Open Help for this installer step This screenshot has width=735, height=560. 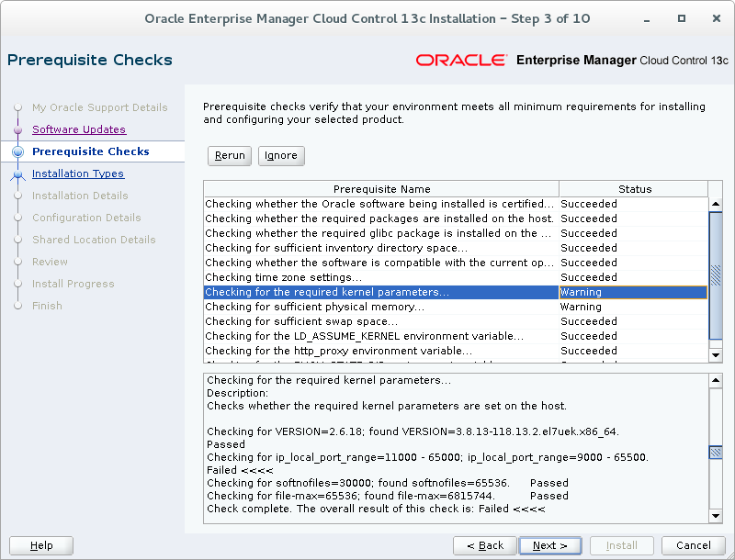click(x=41, y=545)
